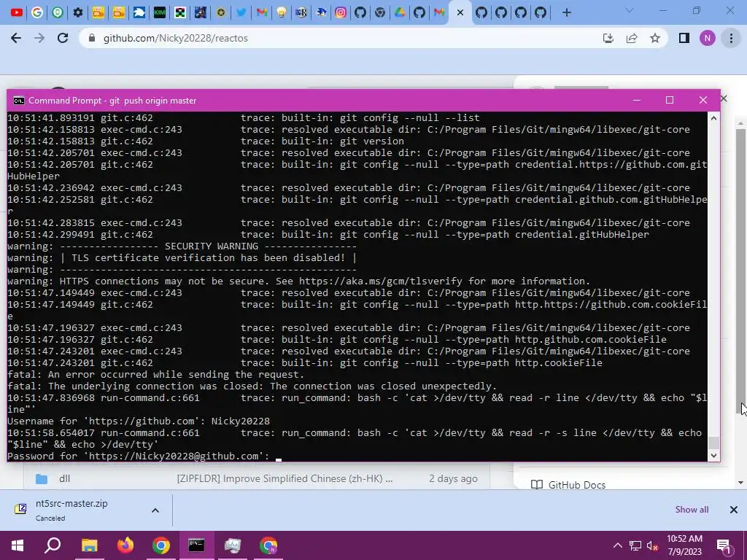The image size is (747, 560).
Task: Switch to Command Prompt taskbar icon
Action: [x=197, y=545]
